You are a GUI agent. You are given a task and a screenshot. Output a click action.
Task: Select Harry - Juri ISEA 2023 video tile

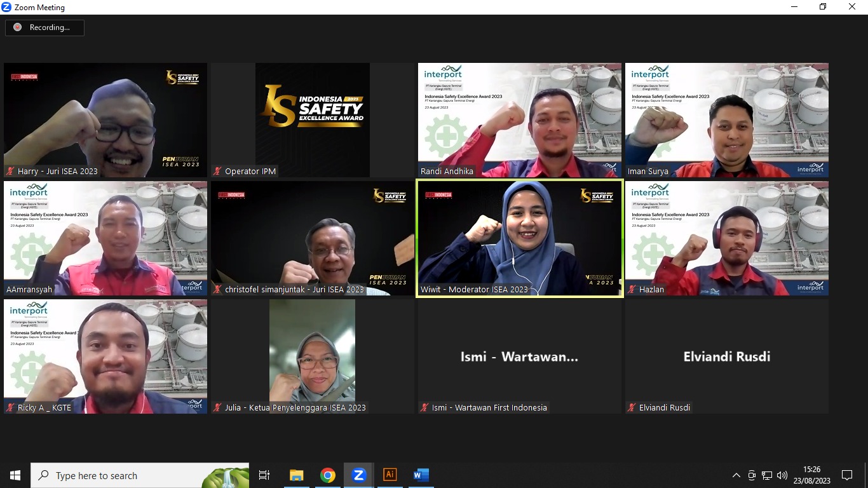105,120
